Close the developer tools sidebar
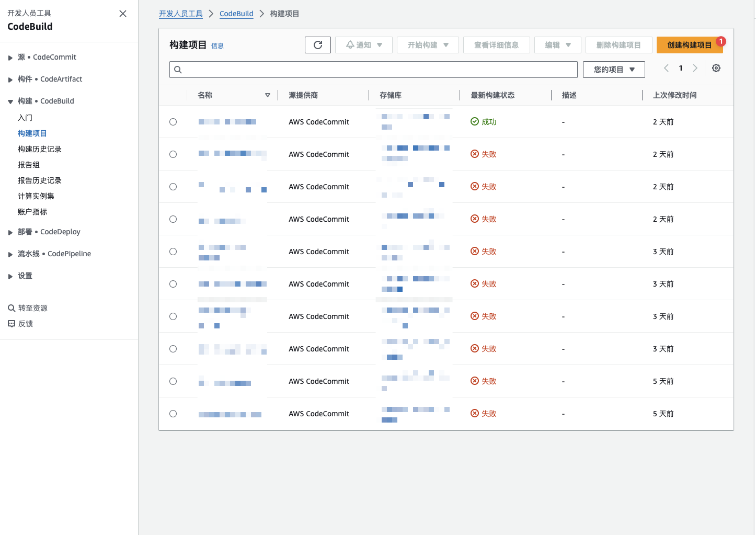Screen dimensions: 756x535 point(123,14)
